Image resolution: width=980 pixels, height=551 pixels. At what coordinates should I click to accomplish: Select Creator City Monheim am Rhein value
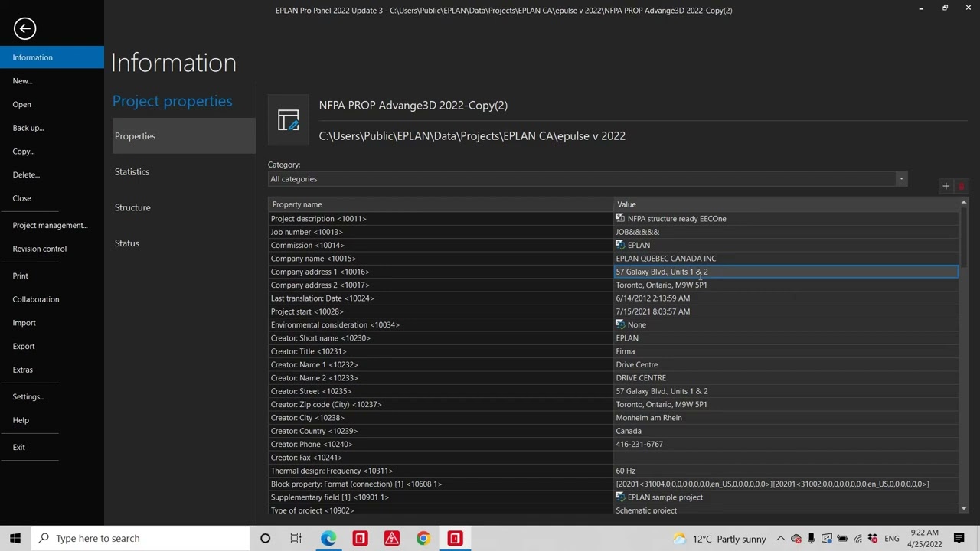tap(648, 418)
